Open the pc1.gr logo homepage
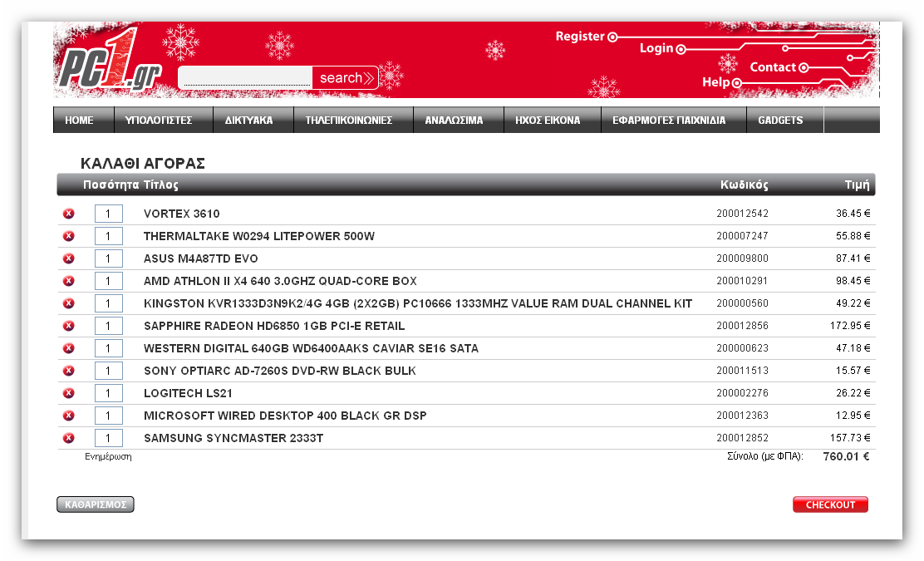924x561 pixels. click(x=109, y=61)
